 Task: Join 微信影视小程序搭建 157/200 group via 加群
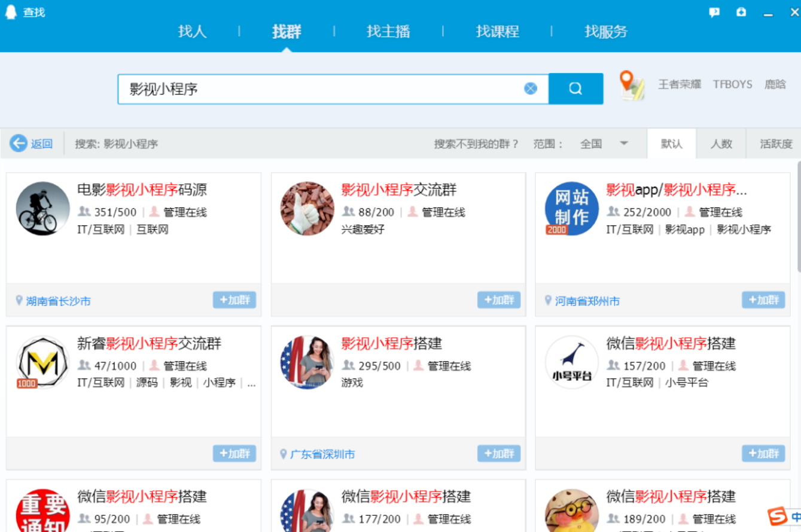[763, 454]
